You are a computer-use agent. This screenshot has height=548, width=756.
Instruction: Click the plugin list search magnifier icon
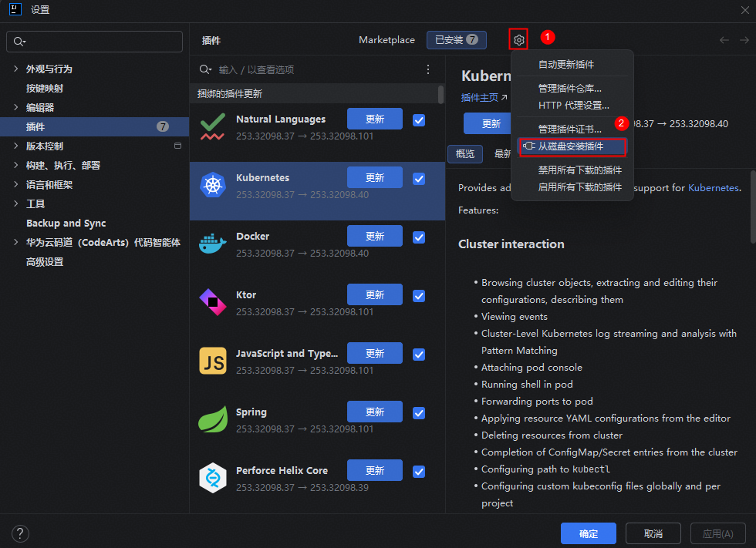click(x=205, y=70)
